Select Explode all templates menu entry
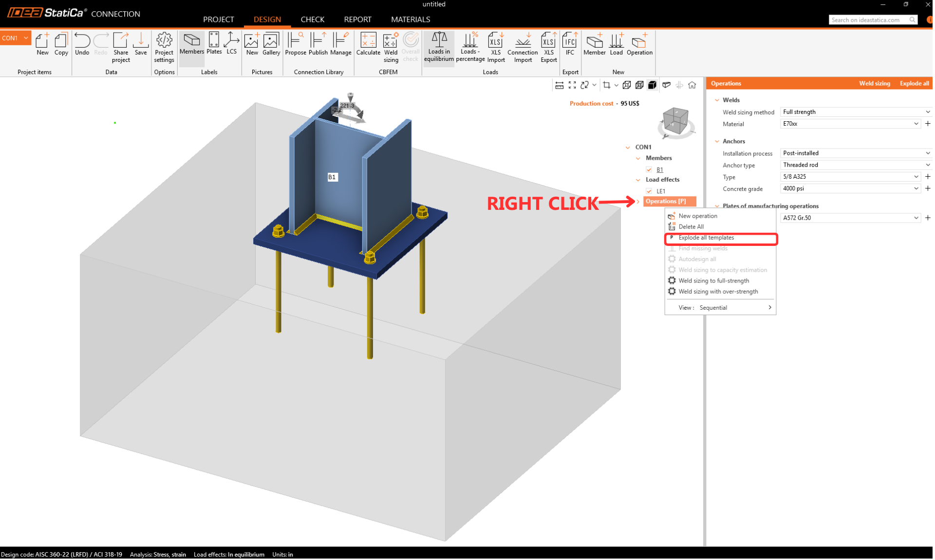This screenshot has width=935, height=560. click(706, 238)
